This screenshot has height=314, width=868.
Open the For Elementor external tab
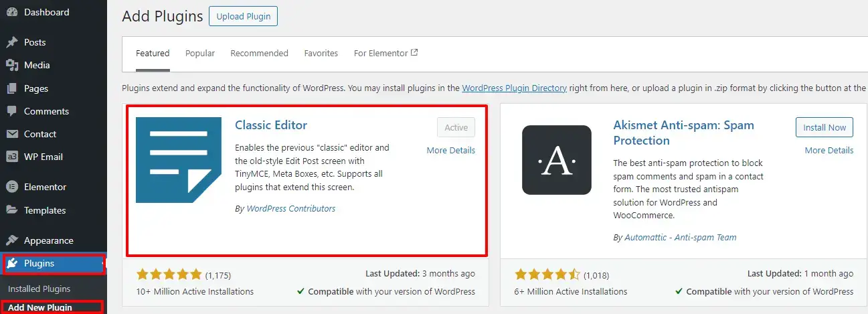[x=386, y=54]
